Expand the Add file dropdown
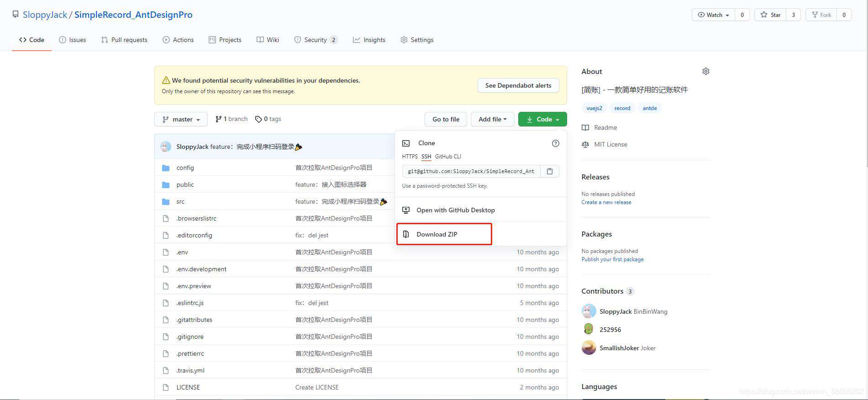Viewport: 868px width, 400px height. (493, 119)
